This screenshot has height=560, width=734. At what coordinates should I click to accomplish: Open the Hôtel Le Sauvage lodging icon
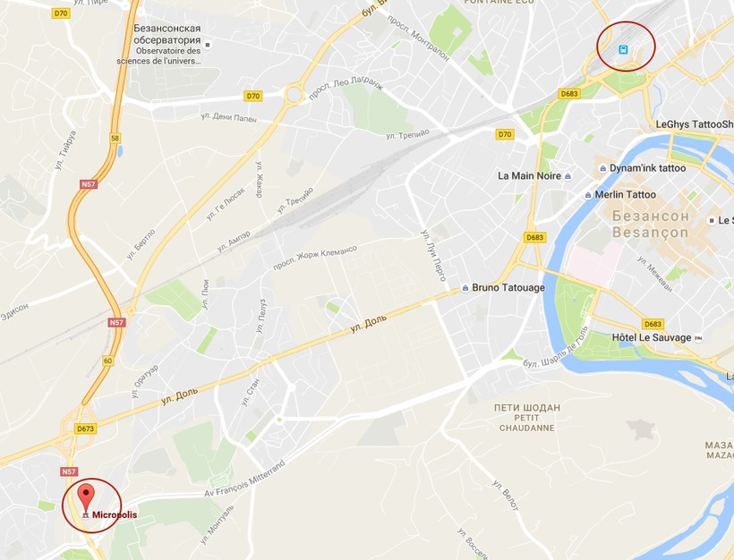698,338
